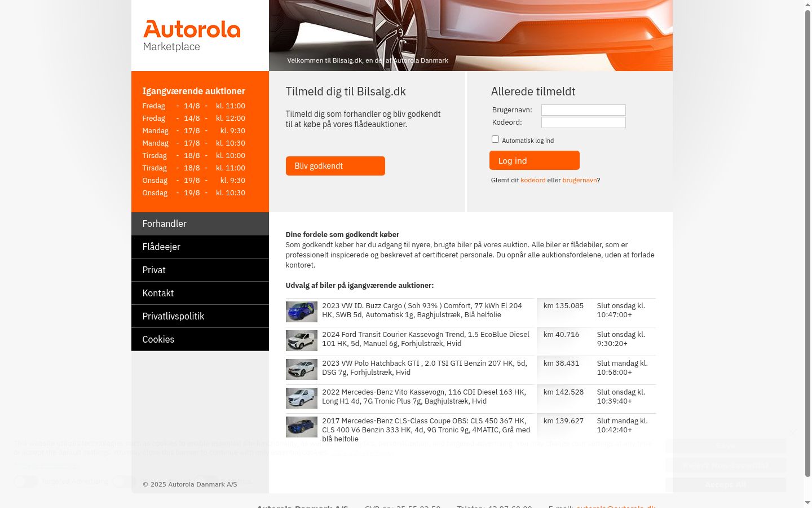
Task: Click the Autorola Marketplace logo
Action: coord(192,36)
